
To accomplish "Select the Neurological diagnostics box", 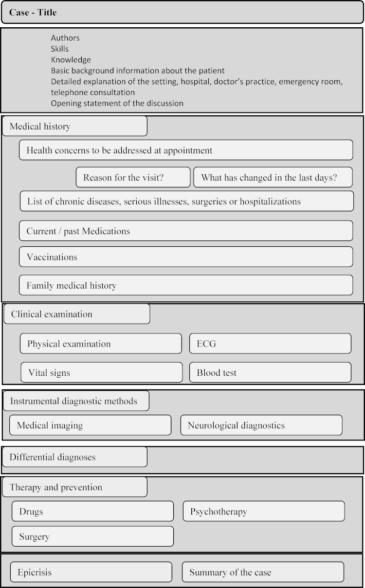I will point(261,425).
